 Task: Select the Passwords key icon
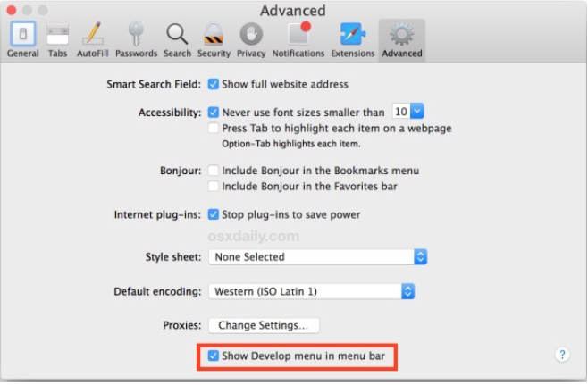point(136,40)
